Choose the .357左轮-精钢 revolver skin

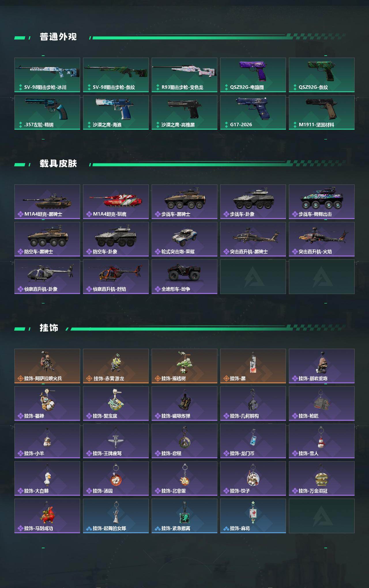click(47, 112)
